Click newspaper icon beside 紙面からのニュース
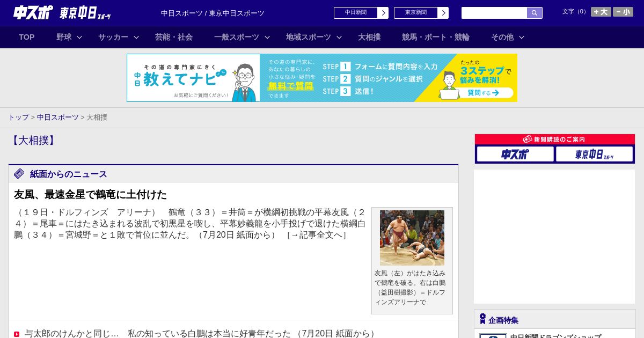Image resolution: width=644 pixels, height=338 pixels. coord(19,173)
